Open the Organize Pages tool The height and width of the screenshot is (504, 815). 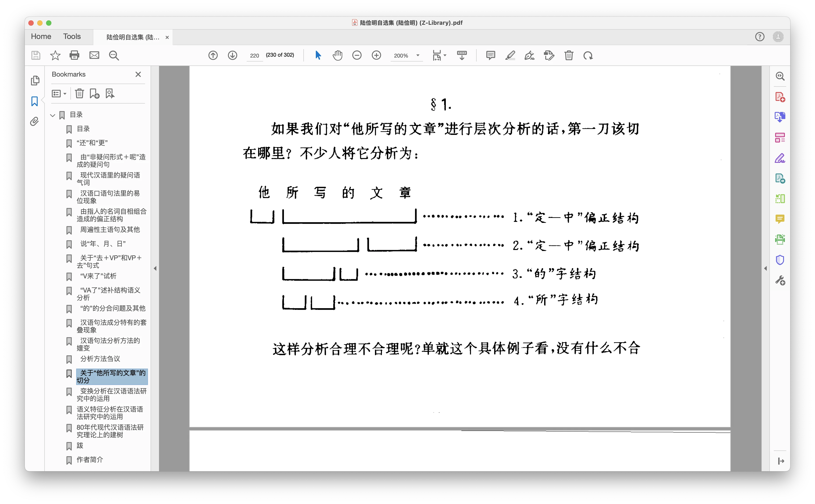click(780, 137)
